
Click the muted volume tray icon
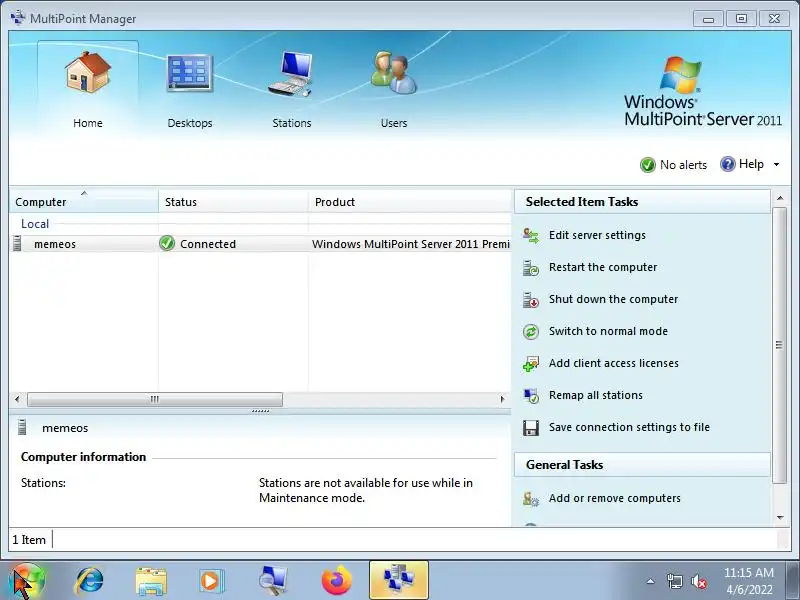[x=698, y=581]
